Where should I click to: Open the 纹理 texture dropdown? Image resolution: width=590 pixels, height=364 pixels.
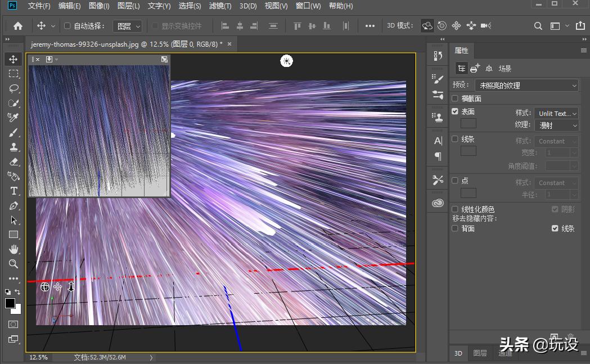(558, 125)
